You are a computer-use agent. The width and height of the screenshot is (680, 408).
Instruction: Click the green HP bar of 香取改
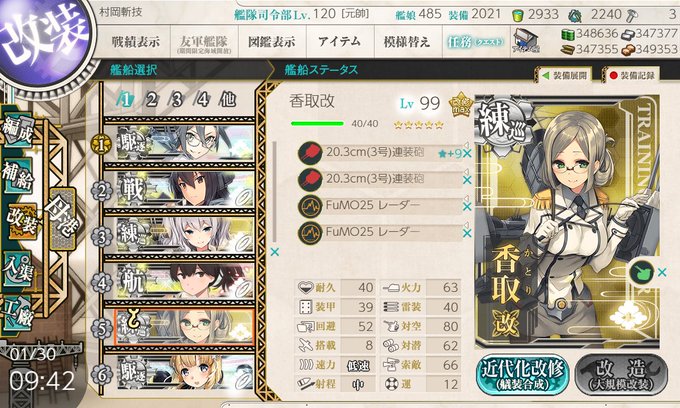coord(317,124)
